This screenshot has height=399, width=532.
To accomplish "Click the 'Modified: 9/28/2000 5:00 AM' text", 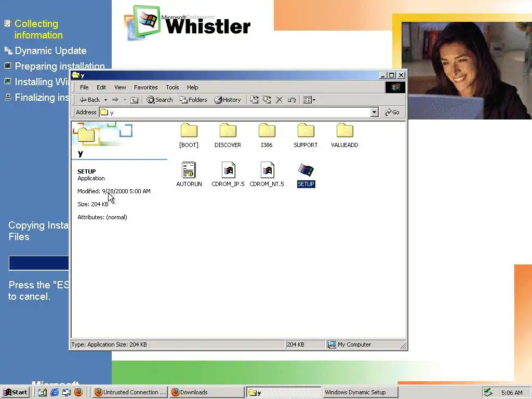I will [114, 191].
